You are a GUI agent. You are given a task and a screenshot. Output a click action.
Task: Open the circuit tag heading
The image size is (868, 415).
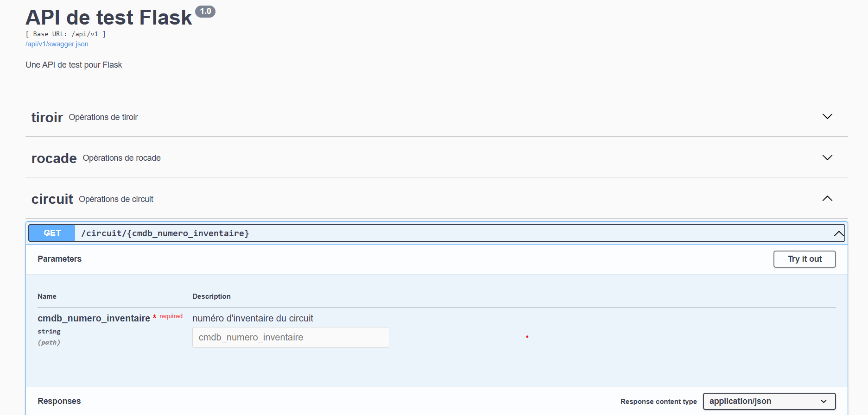pos(52,199)
